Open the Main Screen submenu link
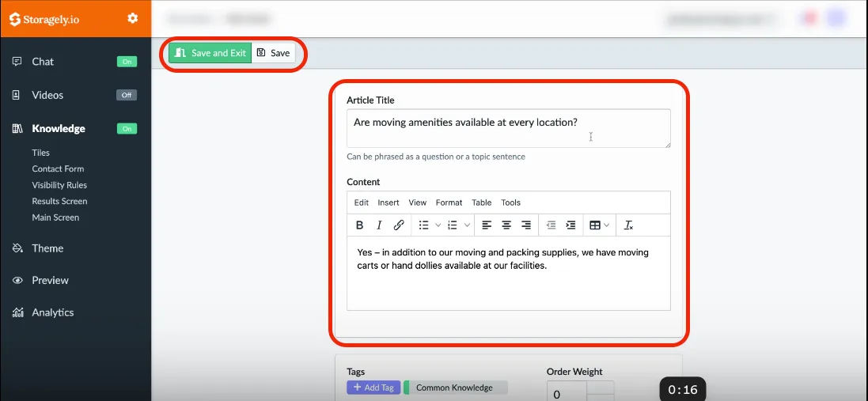868x401 pixels. click(55, 218)
